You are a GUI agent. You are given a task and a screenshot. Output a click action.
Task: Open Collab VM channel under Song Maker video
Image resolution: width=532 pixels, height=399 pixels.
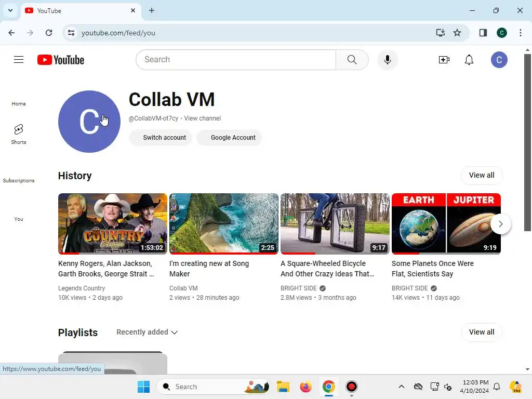pos(183,288)
